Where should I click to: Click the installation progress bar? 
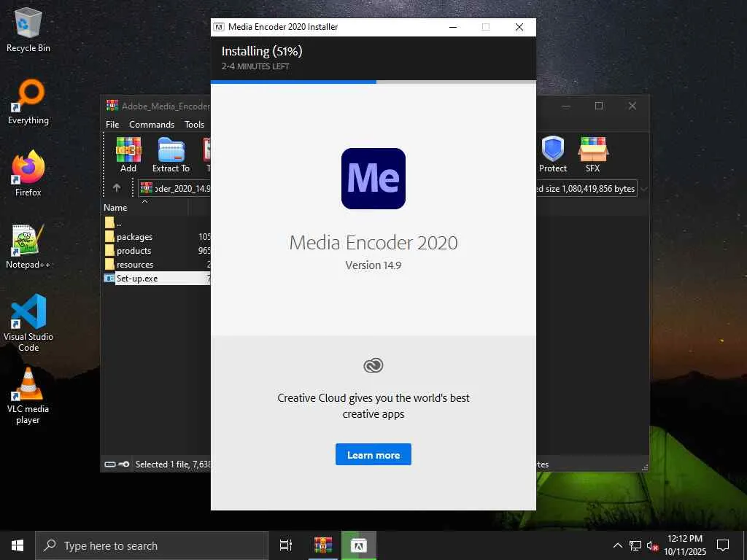(x=373, y=82)
